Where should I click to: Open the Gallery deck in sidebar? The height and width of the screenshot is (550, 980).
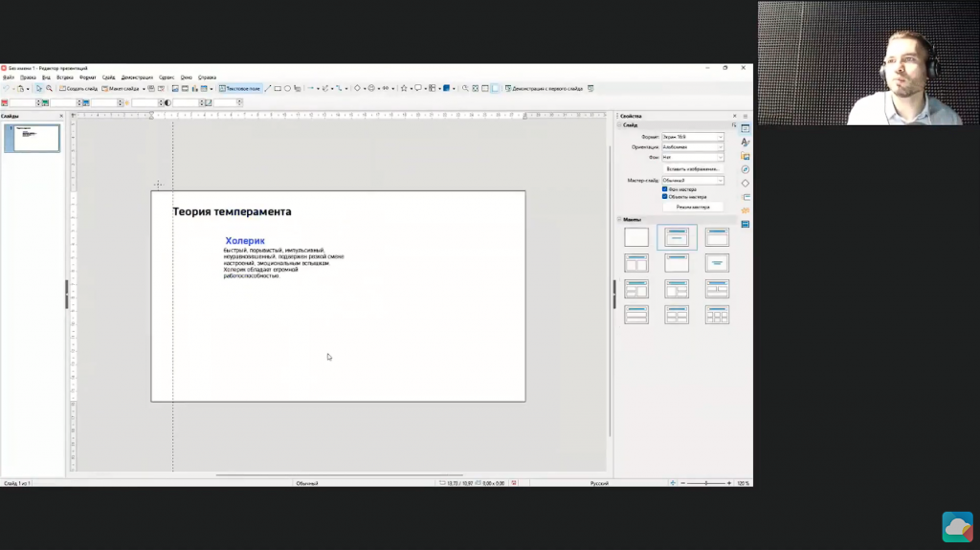[745, 156]
